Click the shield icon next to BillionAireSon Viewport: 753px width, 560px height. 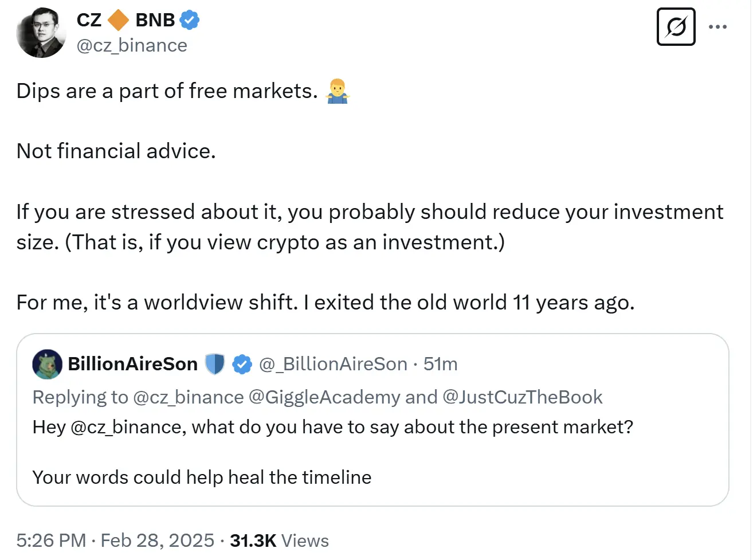coord(215,364)
